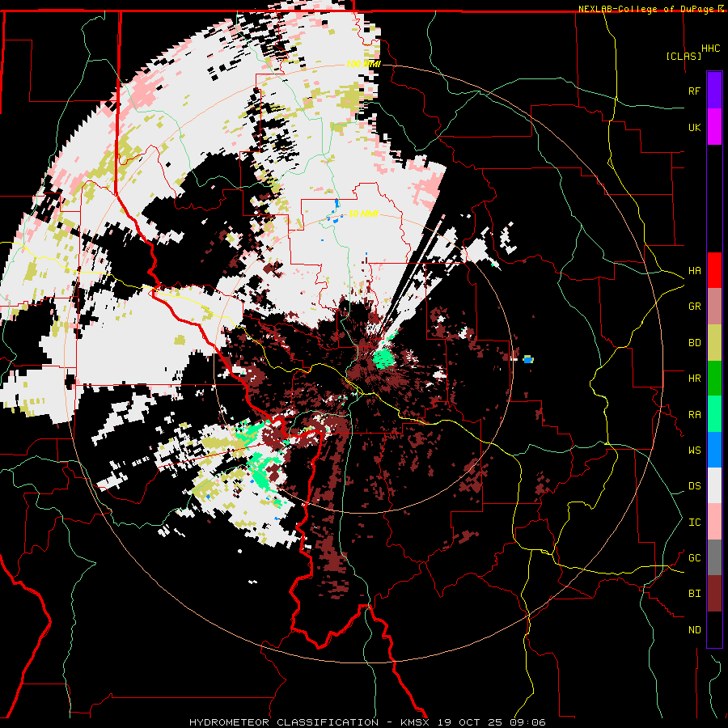728x728 pixels.
Task: Click the GC legend label
Action: coord(694,558)
